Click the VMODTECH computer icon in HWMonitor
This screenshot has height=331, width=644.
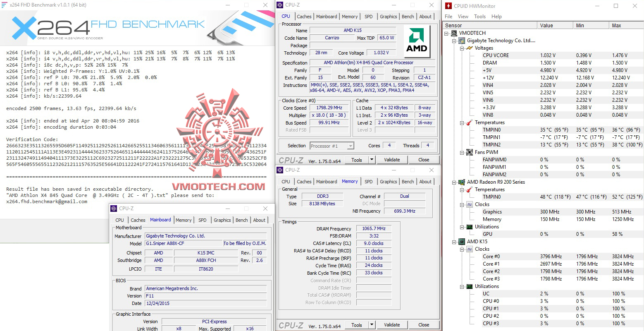[x=454, y=33]
